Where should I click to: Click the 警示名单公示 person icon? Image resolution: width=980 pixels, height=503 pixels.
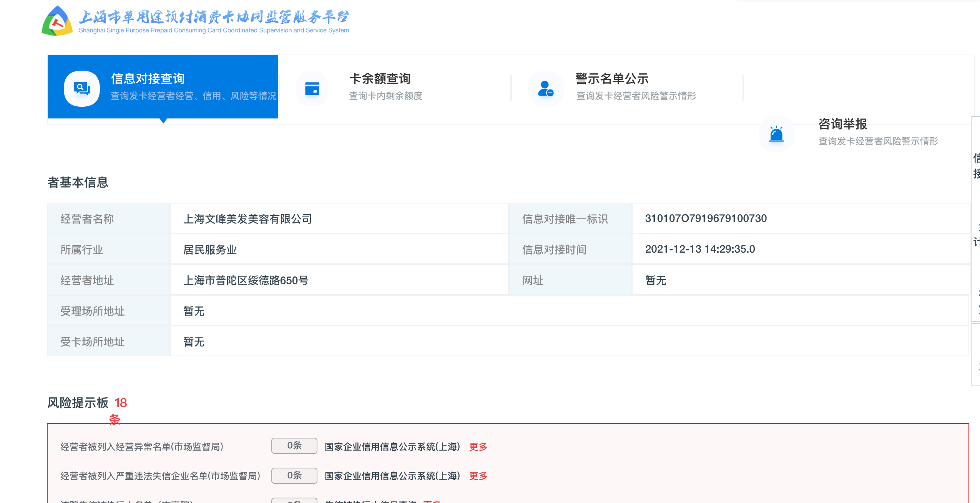545,88
